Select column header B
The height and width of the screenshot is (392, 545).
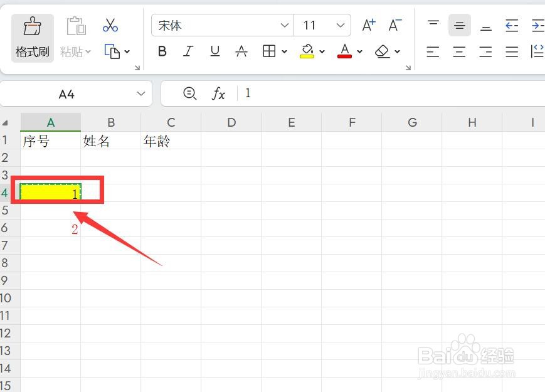[111, 122]
